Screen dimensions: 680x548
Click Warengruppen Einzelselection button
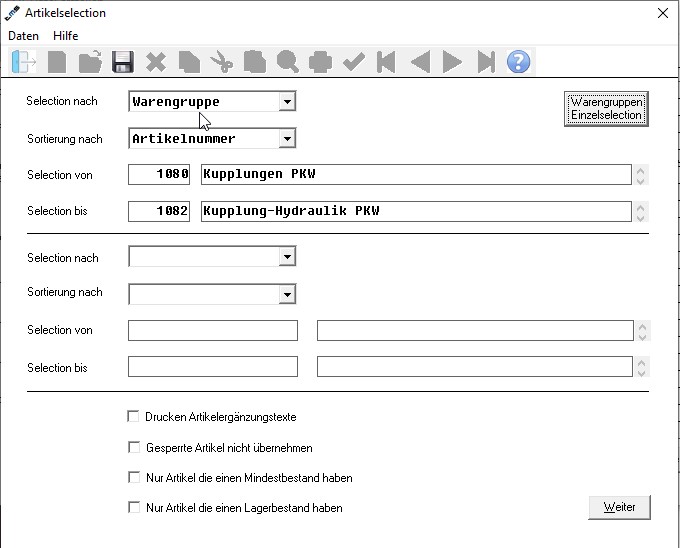pos(606,108)
